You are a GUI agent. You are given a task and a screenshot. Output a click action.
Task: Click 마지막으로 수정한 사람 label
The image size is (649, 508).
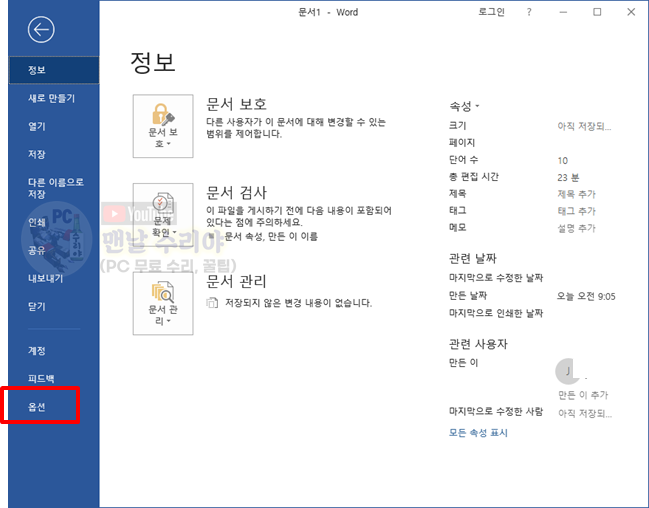(x=496, y=412)
